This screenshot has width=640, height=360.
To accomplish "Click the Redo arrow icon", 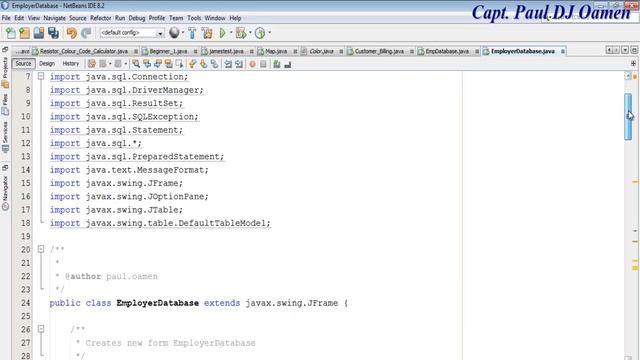I will pos(86,33).
